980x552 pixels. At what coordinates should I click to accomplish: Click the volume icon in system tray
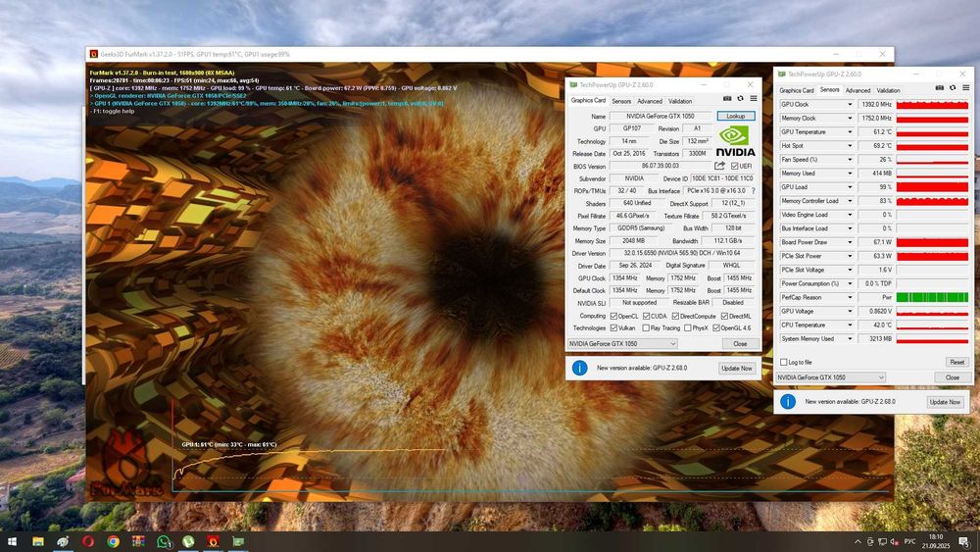click(894, 541)
